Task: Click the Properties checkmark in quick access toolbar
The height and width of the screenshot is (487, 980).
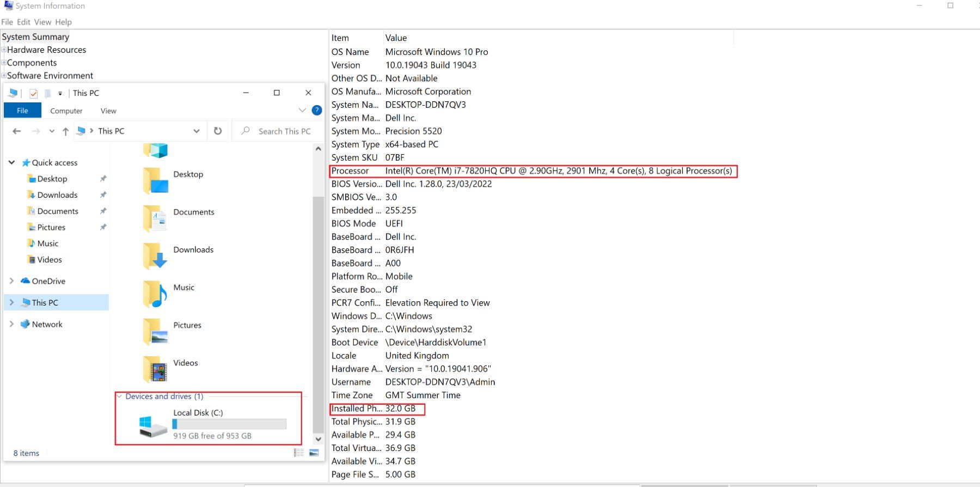Action: [34, 93]
